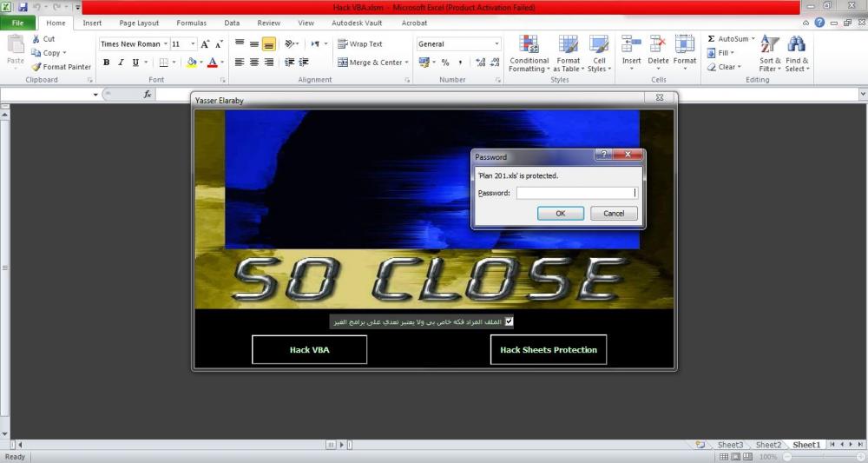Click Increase Decimal icon
The width and height of the screenshot is (868, 463).
[480, 62]
